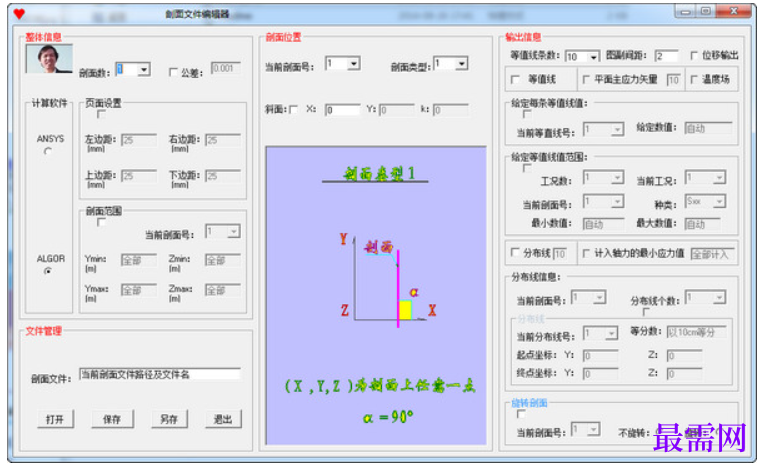765x469 pixels.
Task: Click the 公差 value field showing 0.001
Action: click(225, 69)
